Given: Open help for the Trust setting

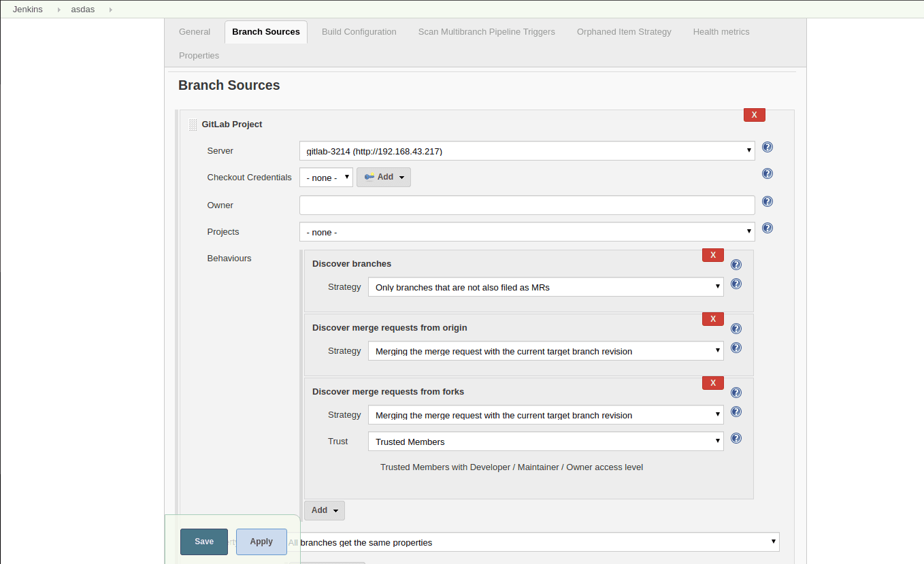Looking at the screenshot, I should tap(736, 438).
